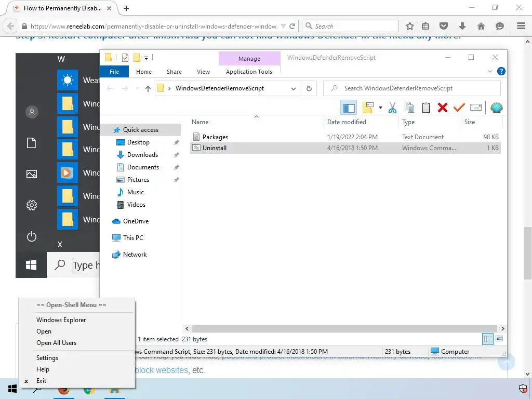Switch to the Home ribbon tab
This screenshot has height=399, width=532.
pos(144,72)
